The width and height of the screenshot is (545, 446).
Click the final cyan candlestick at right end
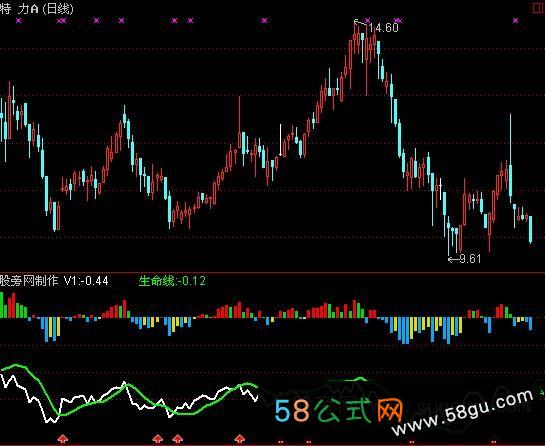tap(530, 229)
